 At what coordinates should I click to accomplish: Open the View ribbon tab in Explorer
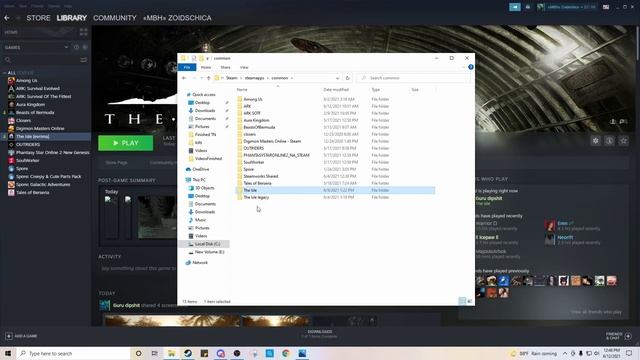click(244, 67)
